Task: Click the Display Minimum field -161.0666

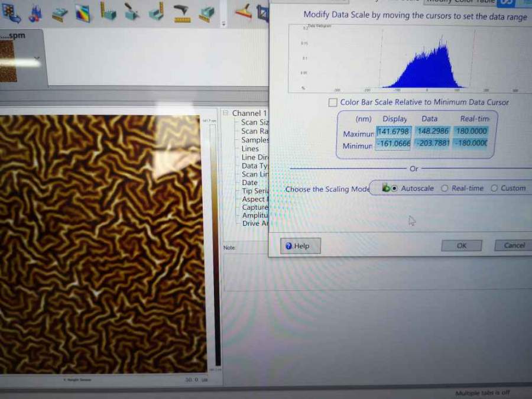Action: [393, 144]
